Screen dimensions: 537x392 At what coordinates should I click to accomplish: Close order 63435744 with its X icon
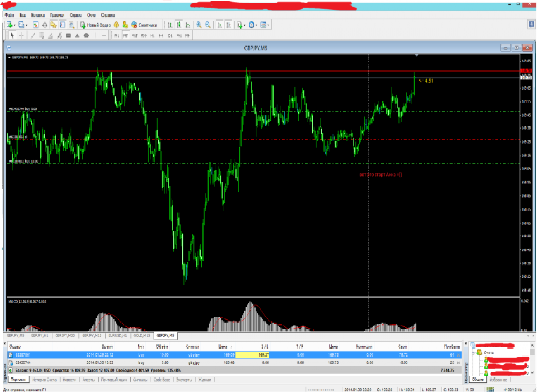[458, 363]
